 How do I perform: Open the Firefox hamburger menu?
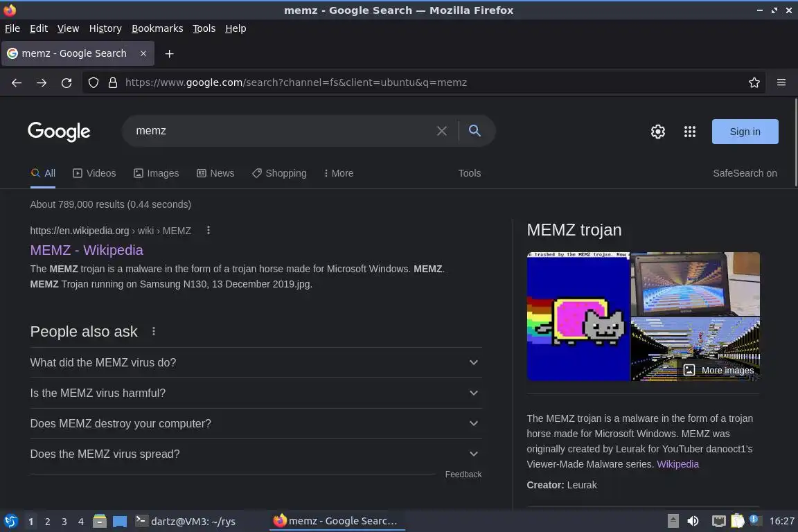[x=781, y=82]
